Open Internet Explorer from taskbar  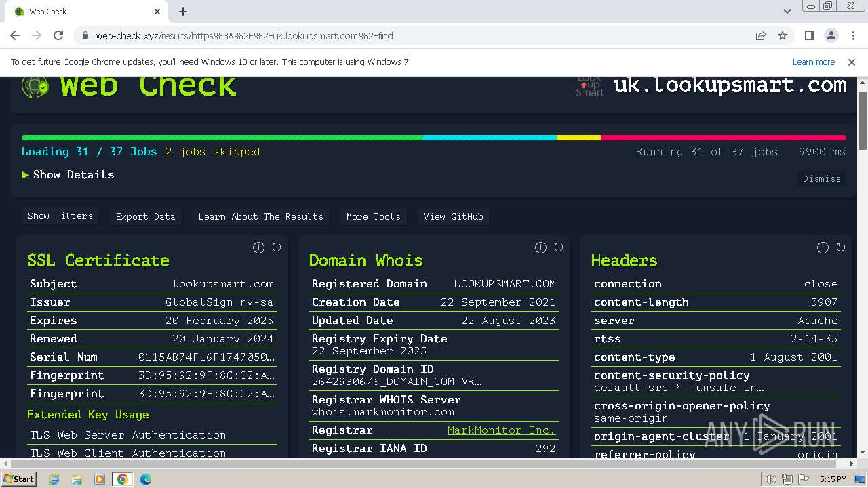pos(54,479)
